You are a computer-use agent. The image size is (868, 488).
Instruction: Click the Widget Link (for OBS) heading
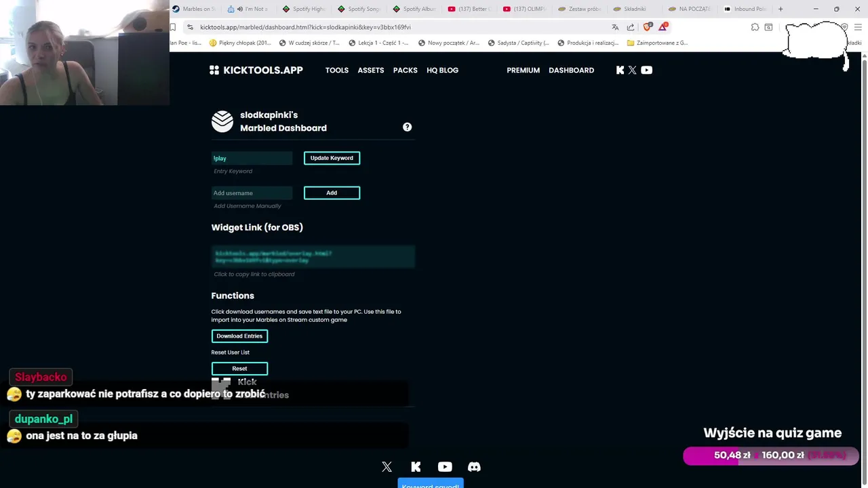click(x=257, y=227)
